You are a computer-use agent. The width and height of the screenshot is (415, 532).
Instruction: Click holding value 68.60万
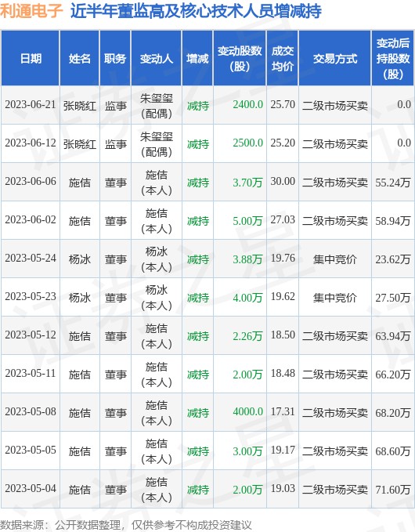pos(393,451)
